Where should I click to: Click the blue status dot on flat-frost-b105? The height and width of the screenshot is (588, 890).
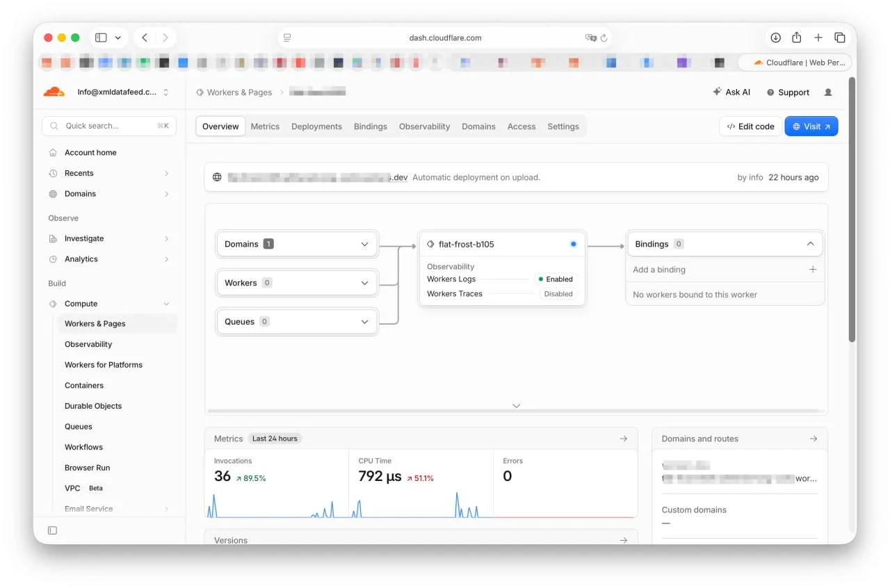pos(573,244)
